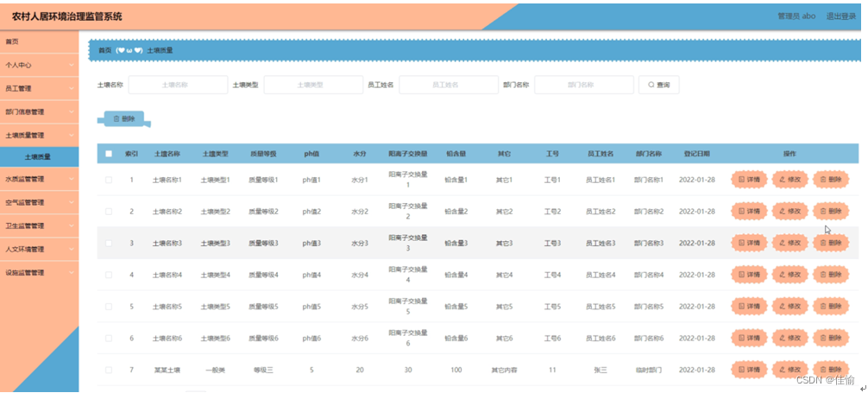Click 删除 in row 某某土壤
Image resolution: width=868 pixels, height=393 pixels.
click(831, 370)
